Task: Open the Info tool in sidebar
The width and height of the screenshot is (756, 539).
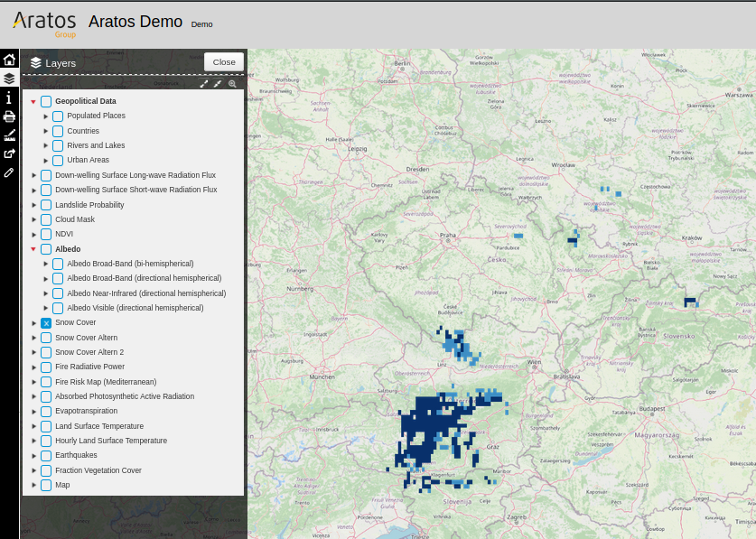Action: (x=9, y=98)
